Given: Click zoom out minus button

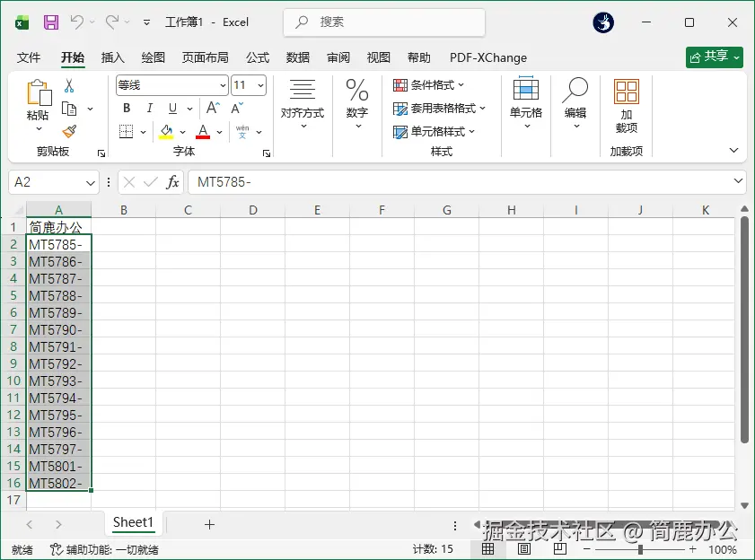Looking at the screenshot, I should (586, 549).
